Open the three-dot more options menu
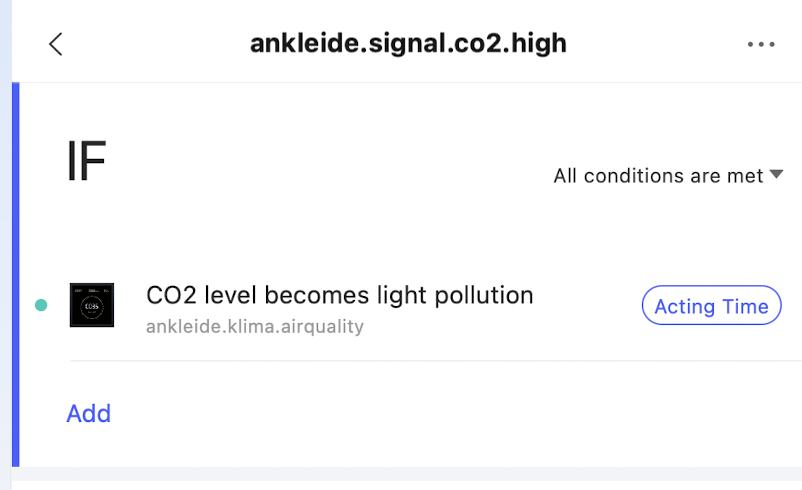 pos(761,44)
